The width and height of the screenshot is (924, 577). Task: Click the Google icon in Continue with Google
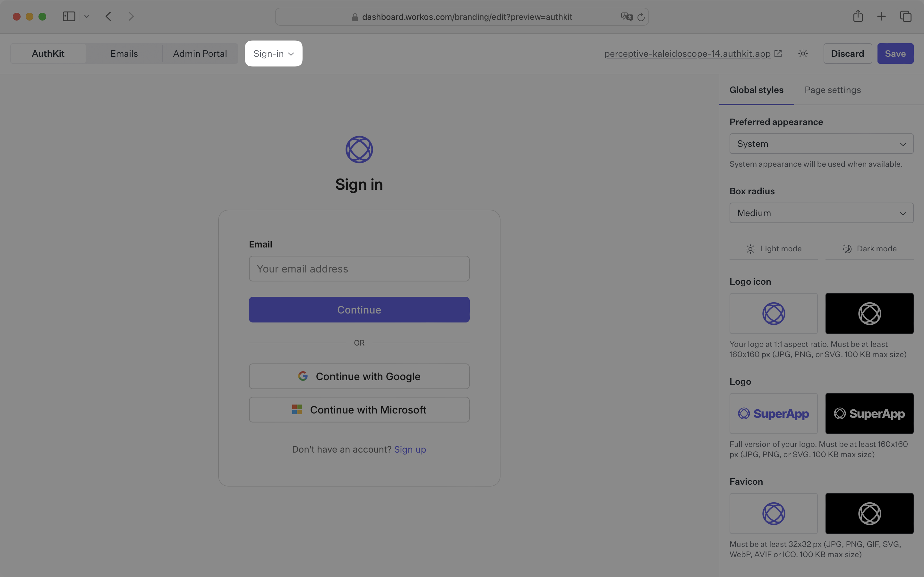(303, 375)
